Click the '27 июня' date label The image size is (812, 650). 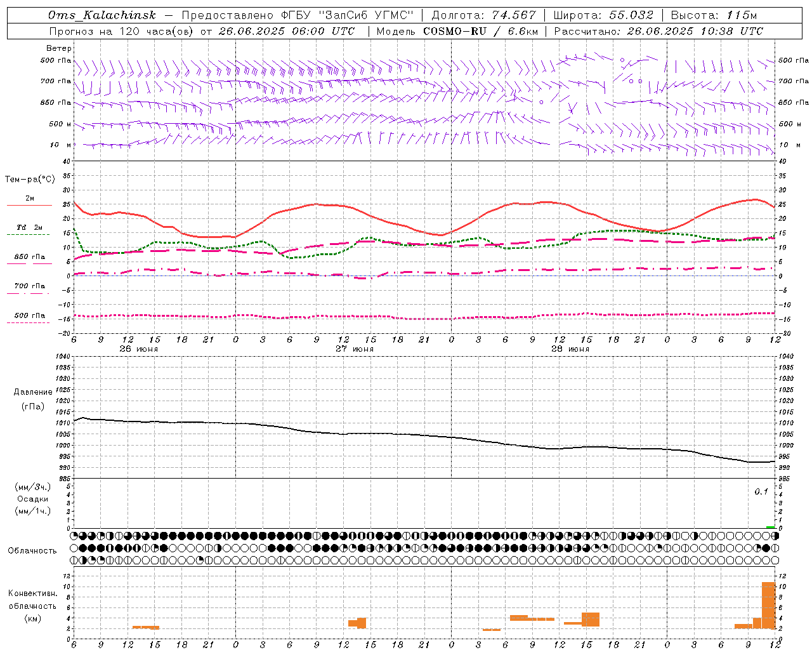[x=355, y=349]
